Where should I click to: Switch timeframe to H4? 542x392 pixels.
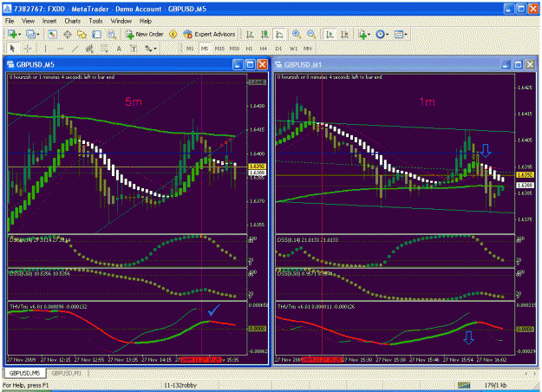tap(264, 49)
